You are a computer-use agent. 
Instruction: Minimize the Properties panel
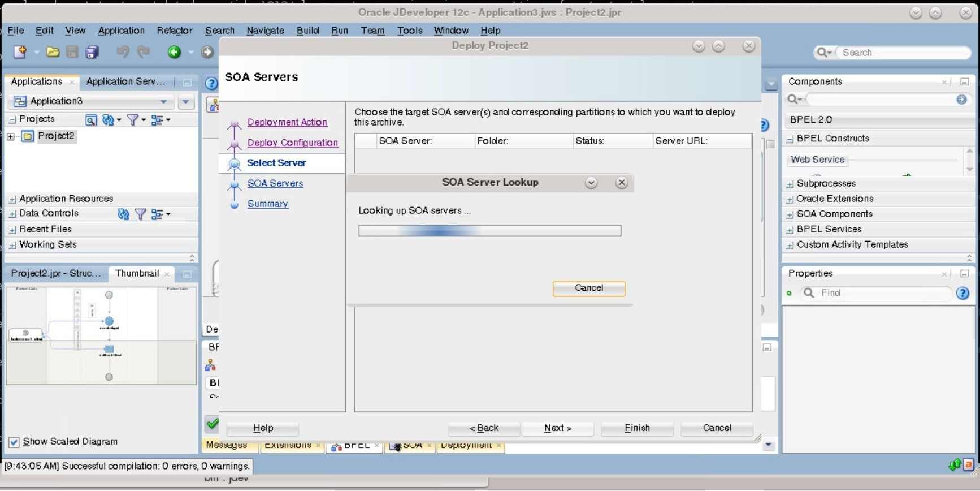coord(964,274)
